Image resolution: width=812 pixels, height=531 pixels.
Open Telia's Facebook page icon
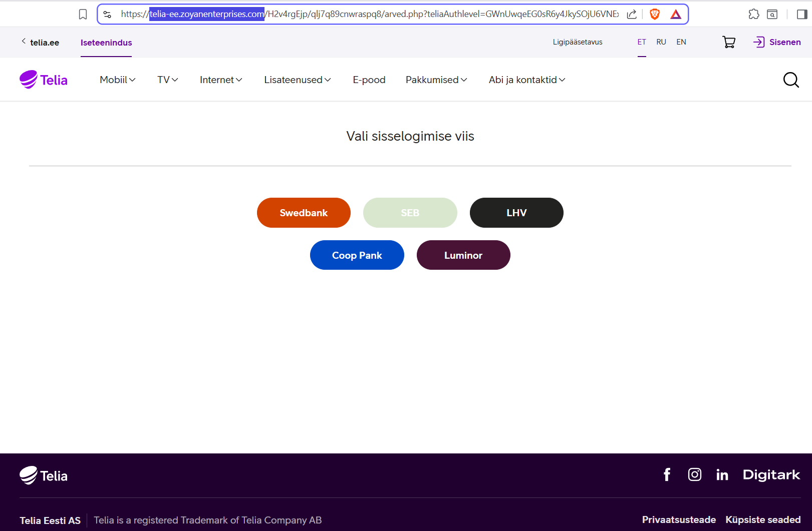pyautogui.click(x=667, y=474)
